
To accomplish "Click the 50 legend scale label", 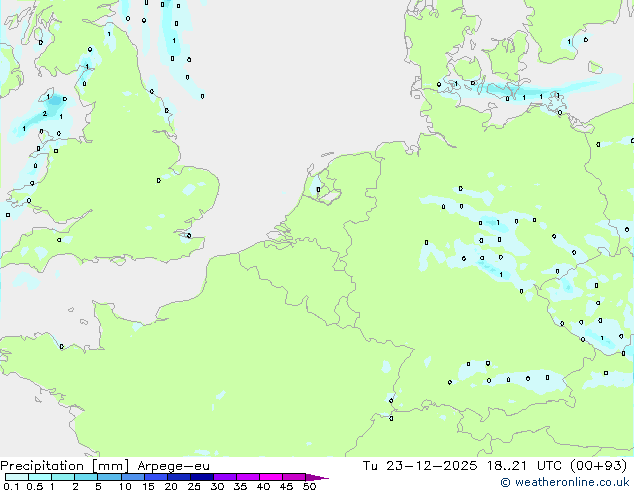I will pos(309,486).
